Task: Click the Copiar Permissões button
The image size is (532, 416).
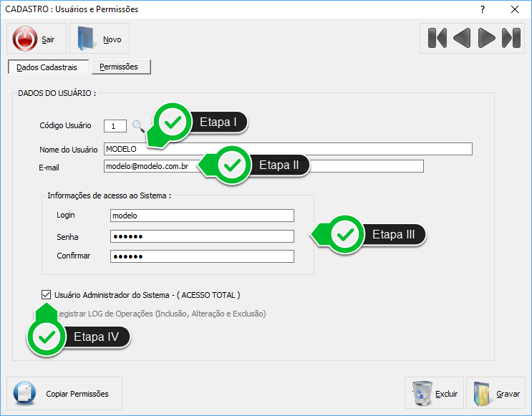Action: coord(64,393)
